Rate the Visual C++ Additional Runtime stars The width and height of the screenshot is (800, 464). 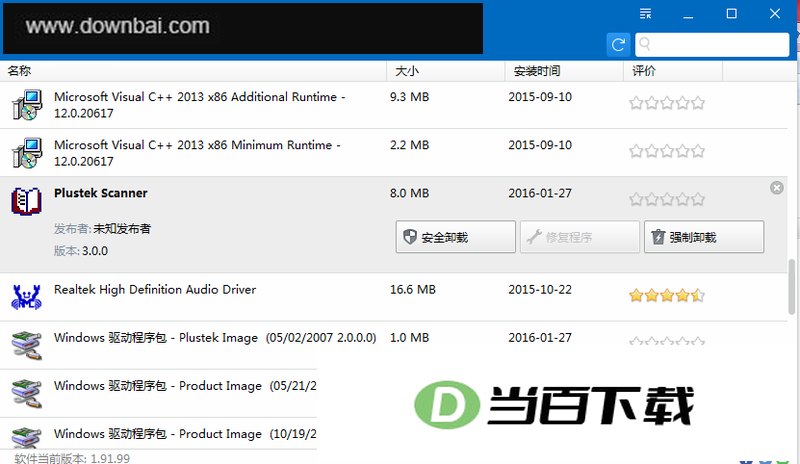pyautogui.click(x=667, y=103)
